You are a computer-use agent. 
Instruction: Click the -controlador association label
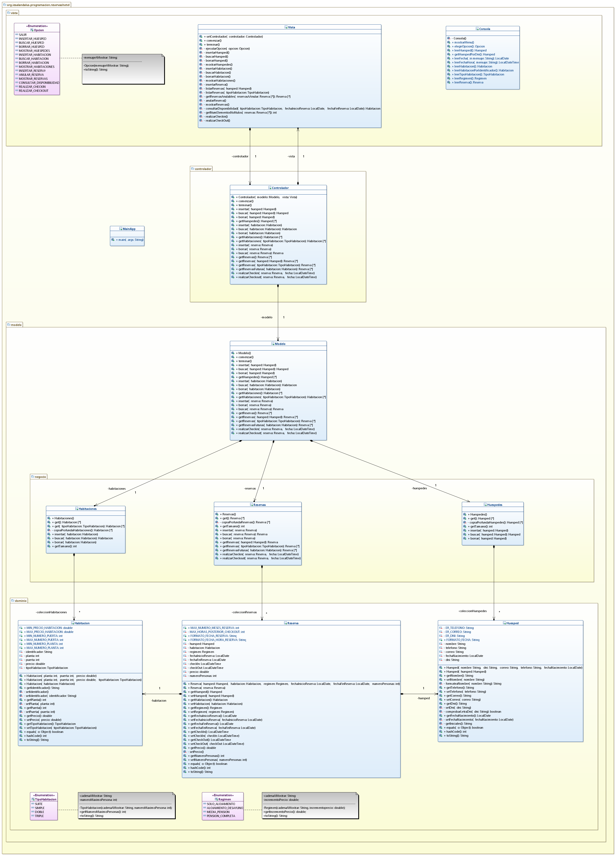[x=240, y=156]
